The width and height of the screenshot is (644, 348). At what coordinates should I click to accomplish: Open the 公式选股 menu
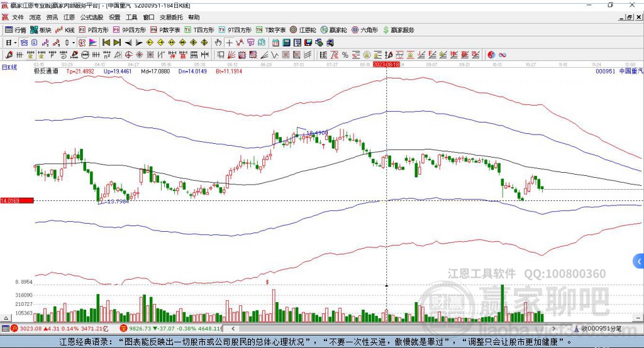pyautogui.click(x=92, y=17)
